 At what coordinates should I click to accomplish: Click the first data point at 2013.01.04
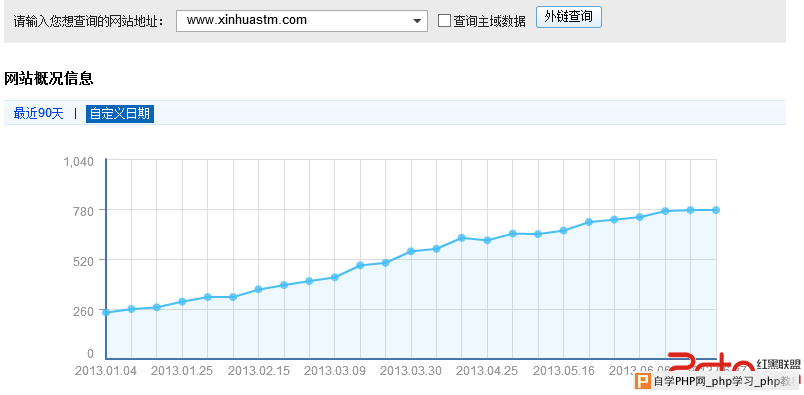(x=106, y=312)
